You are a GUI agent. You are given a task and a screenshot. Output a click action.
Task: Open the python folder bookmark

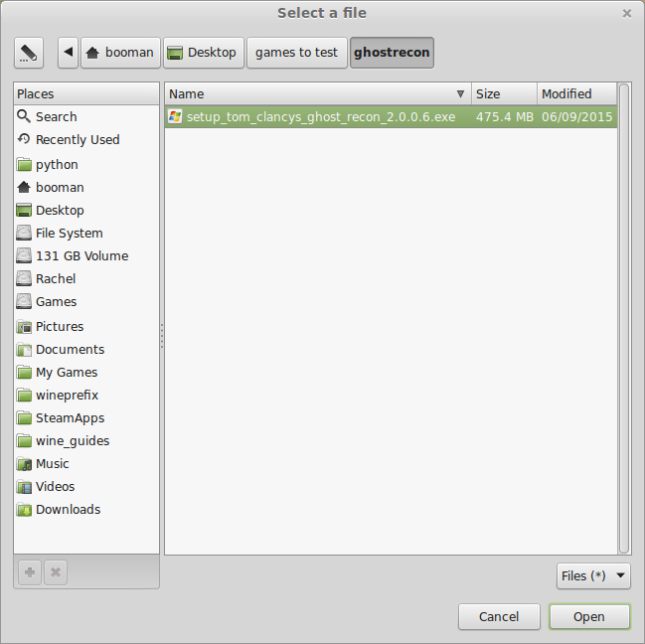pyautogui.click(x=86, y=165)
